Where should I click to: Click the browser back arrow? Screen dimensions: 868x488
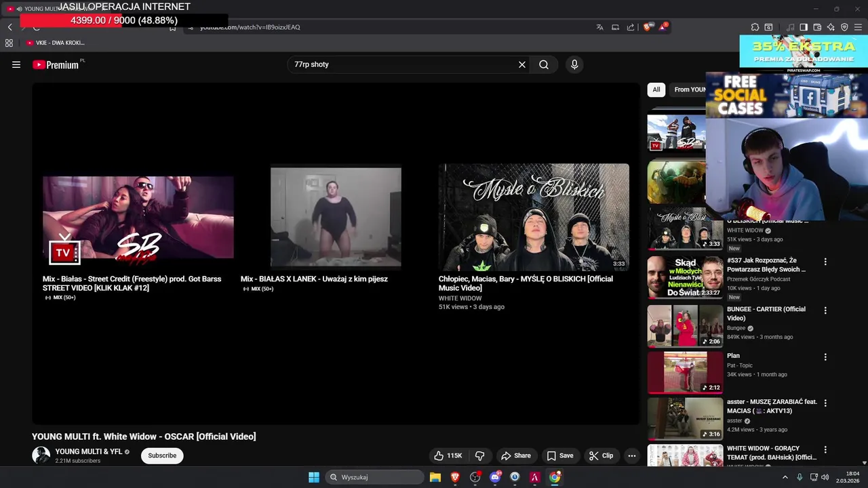[x=9, y=27]
